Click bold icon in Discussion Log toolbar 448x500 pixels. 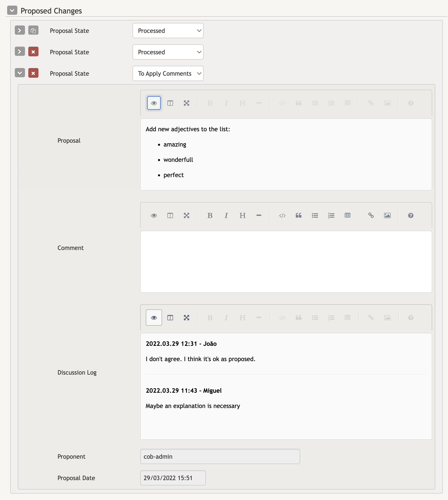pos(210,318)
